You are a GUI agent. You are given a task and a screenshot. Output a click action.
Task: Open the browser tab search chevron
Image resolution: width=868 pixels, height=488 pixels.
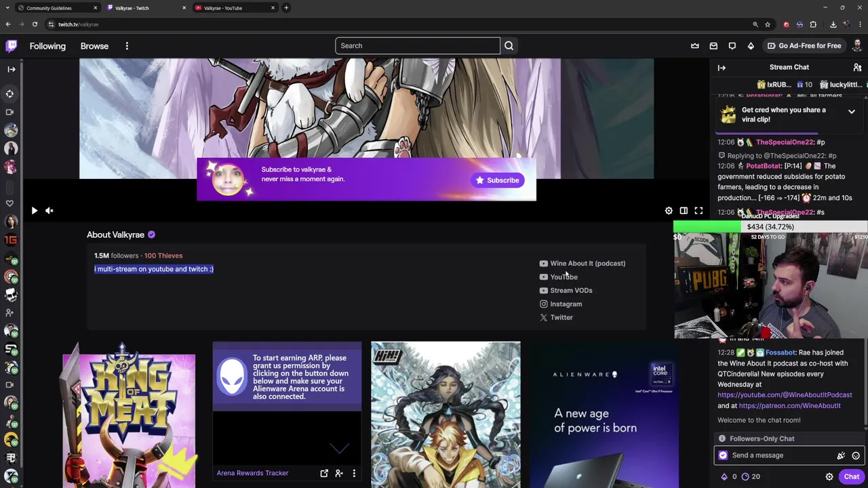(x=6, y=8)
